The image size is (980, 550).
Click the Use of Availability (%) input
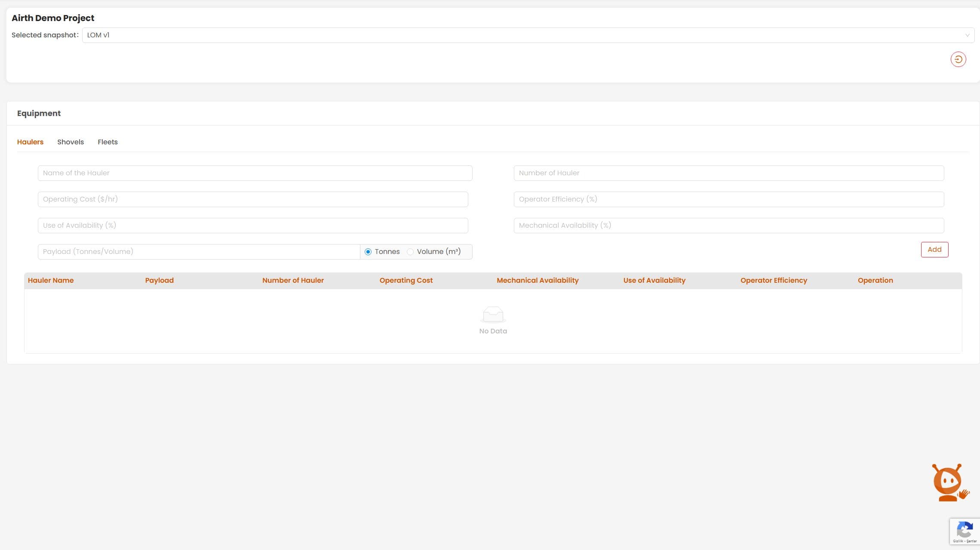[252, 226]
